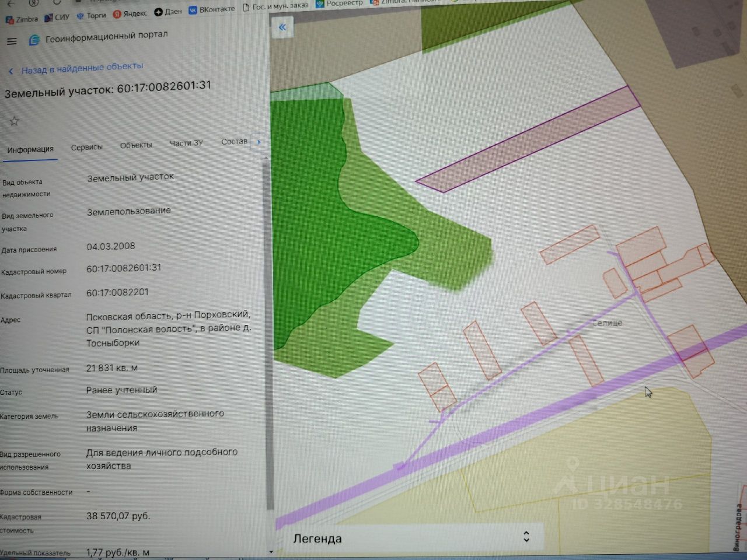The width and height of the screenshot is (747, 560).
Task: Click the cadastral quarter value 60:17:0082201
Action: (117, 292)
